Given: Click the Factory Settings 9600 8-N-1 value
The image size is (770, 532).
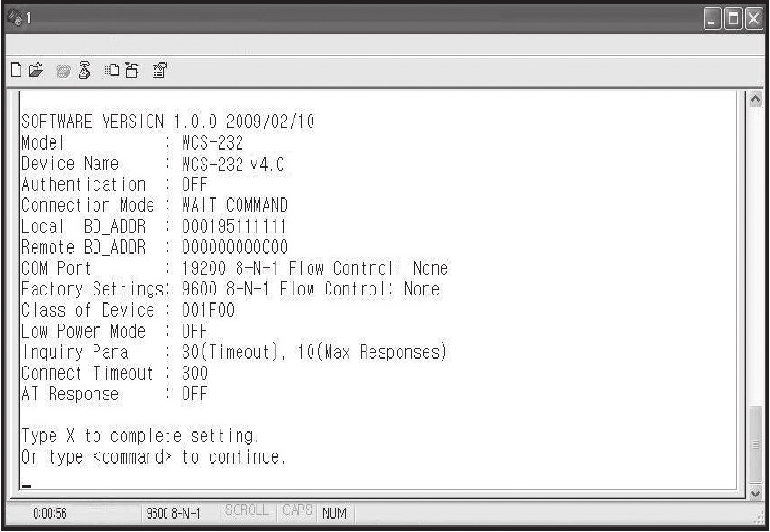Looking at the screenshot, I should coord(311,290).
